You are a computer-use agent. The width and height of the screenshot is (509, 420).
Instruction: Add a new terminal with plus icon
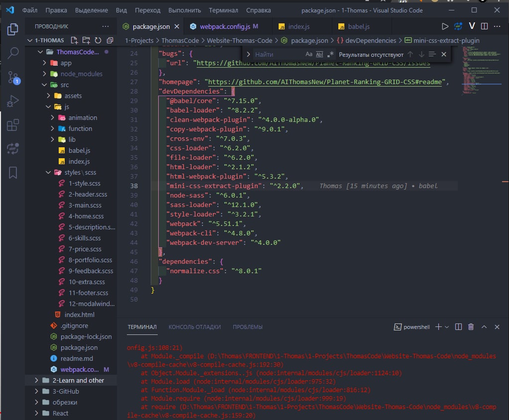(438, 327)
